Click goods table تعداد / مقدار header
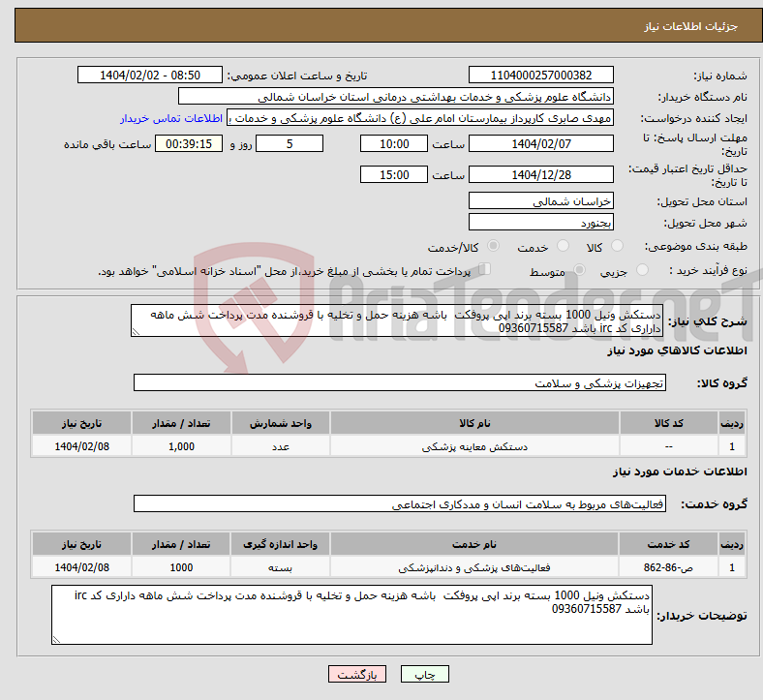 [x=181, y=423]
